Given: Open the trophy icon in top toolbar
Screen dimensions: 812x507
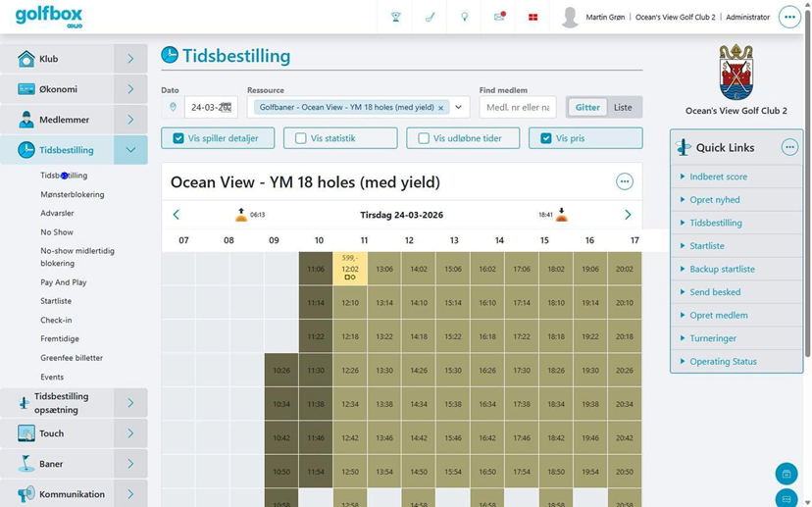Looking at the screenshot, I should [395, 17].
